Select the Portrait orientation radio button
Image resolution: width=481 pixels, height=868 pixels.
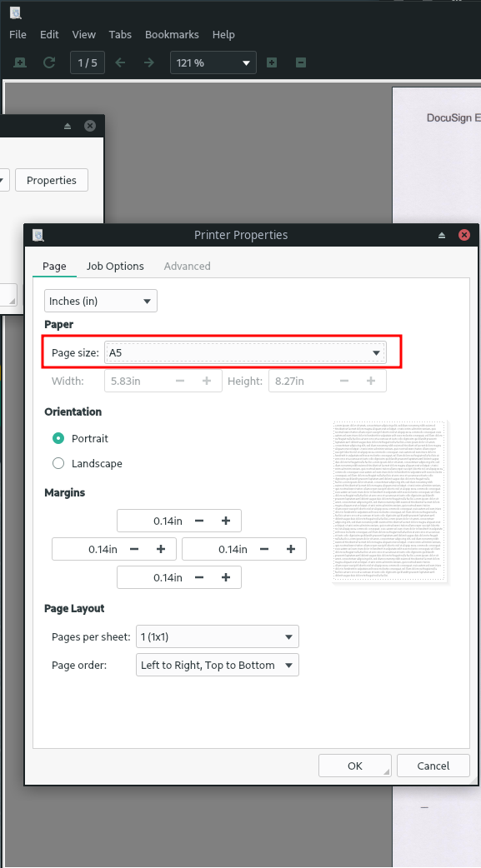point(58,438)
